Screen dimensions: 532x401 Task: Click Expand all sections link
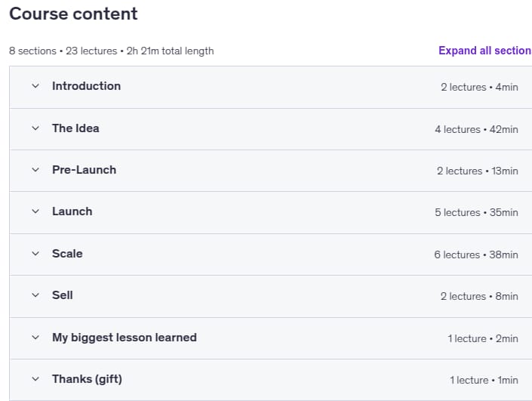coord(485,51)
